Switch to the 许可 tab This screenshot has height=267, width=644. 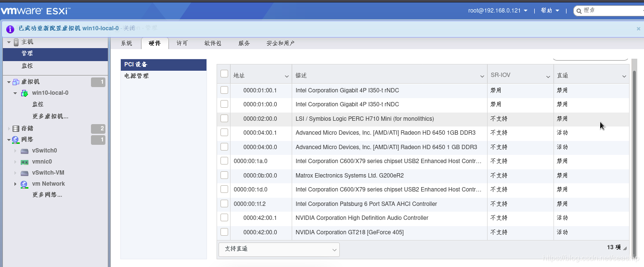pyautogui.click(x=182, y=43)
